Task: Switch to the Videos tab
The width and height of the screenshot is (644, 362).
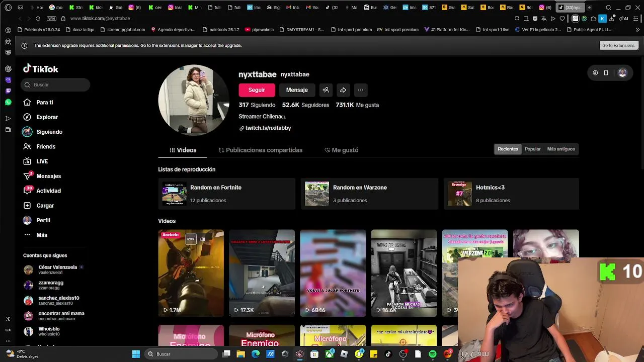Action: (183, 150)
